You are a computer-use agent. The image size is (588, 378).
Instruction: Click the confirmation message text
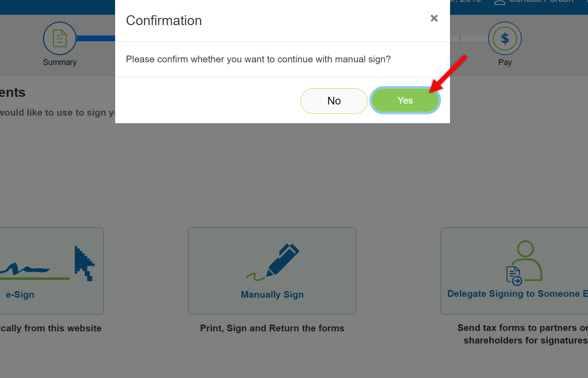click(x=258, y=59)
